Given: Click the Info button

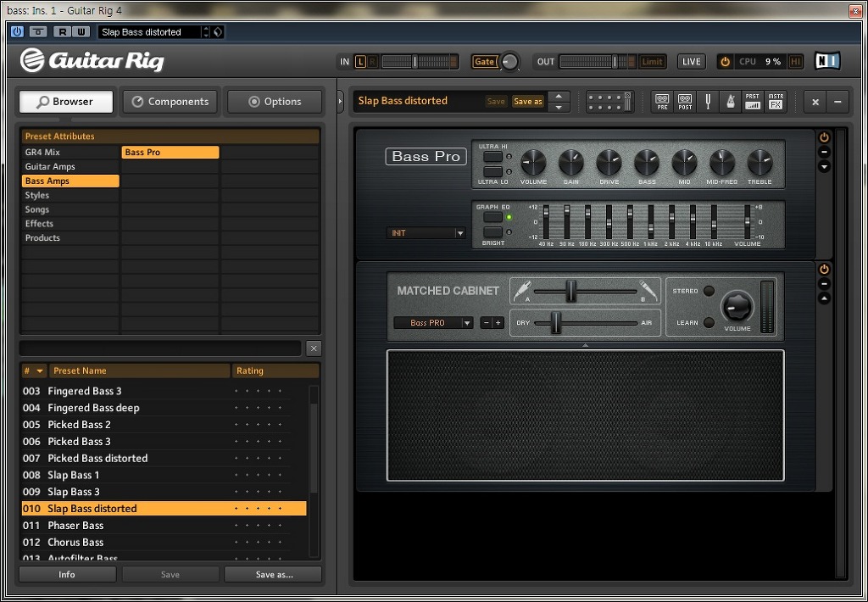Looking at the screenshot, I should click(67, 574).
